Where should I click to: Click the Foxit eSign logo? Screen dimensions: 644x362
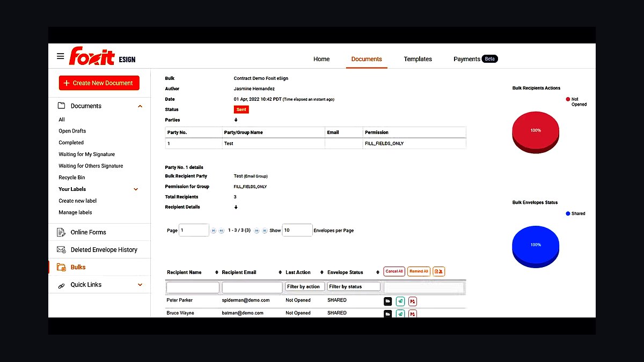click(102, 56)
